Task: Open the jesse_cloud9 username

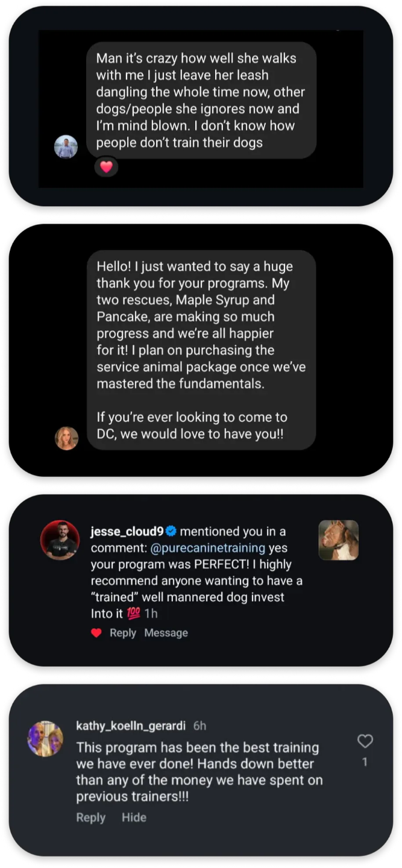Action: [127, 531]
